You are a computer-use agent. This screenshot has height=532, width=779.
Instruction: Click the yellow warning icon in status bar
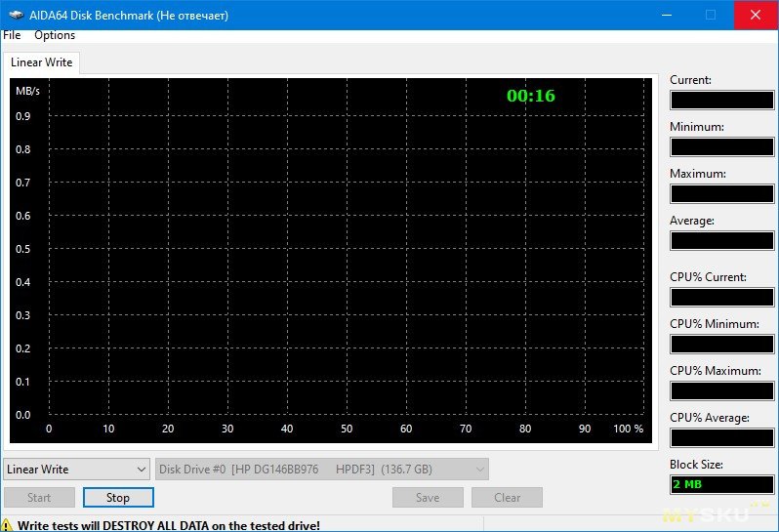tap(9, 525)
